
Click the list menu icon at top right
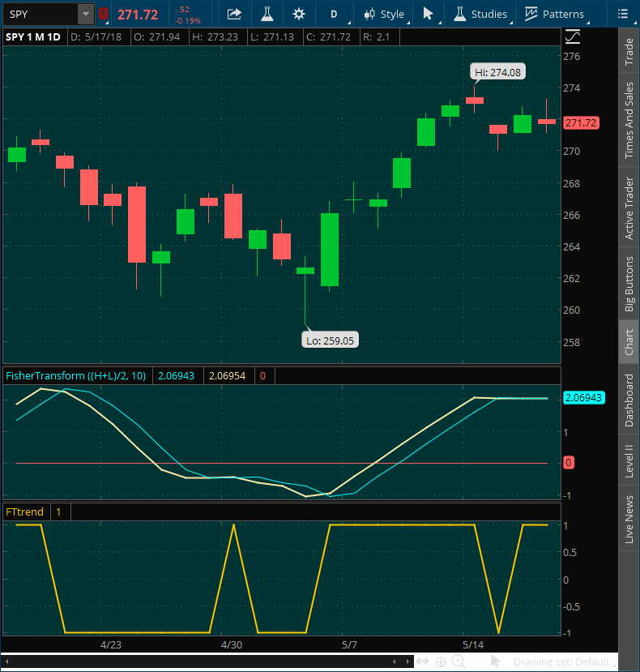[622, 14]
